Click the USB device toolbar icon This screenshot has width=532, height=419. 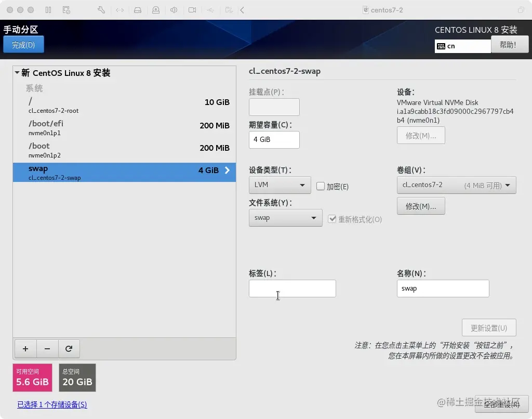tap(210, 10)
